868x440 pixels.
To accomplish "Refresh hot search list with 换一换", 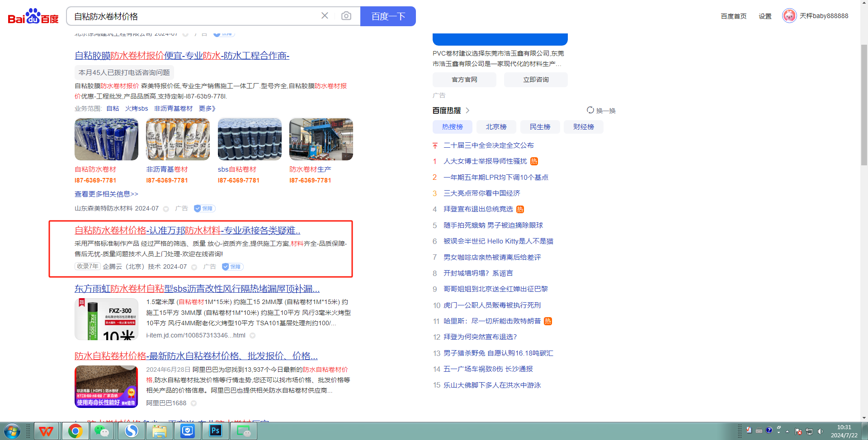I will 601,110.
